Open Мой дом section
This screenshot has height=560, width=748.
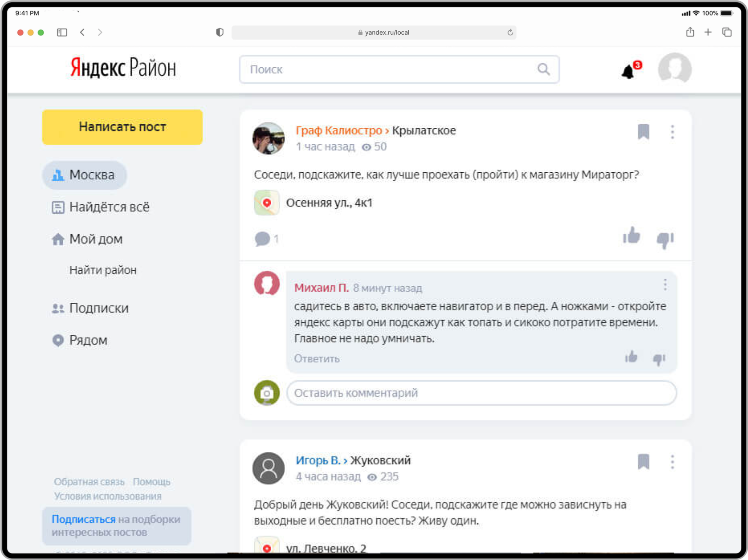[87, 239]
